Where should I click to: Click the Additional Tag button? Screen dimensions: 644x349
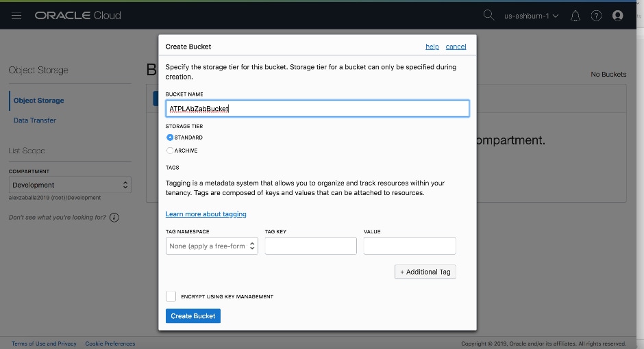pos(425,272)
